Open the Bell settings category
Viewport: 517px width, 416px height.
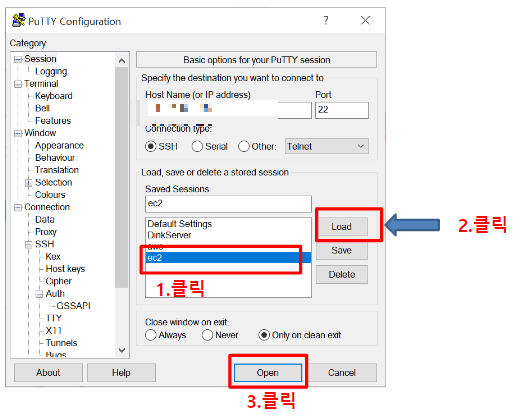pyautogui.click(x=42, y=108)
